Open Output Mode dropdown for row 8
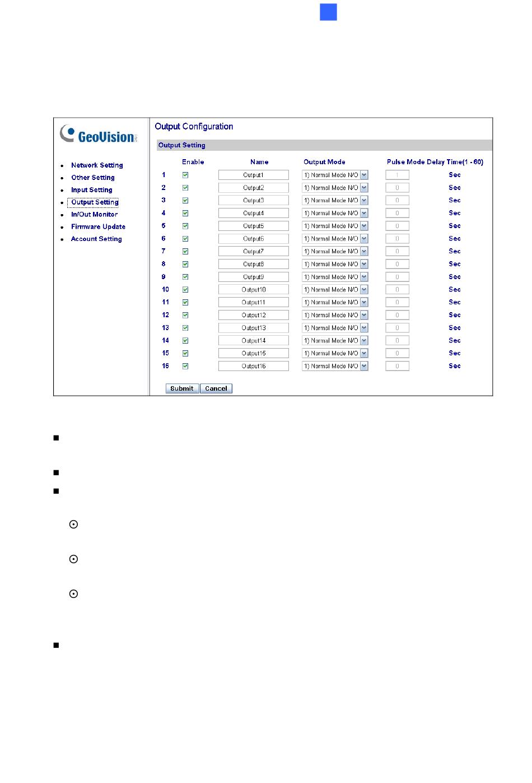This screenshot has width=532, height=783. point(335,265)
